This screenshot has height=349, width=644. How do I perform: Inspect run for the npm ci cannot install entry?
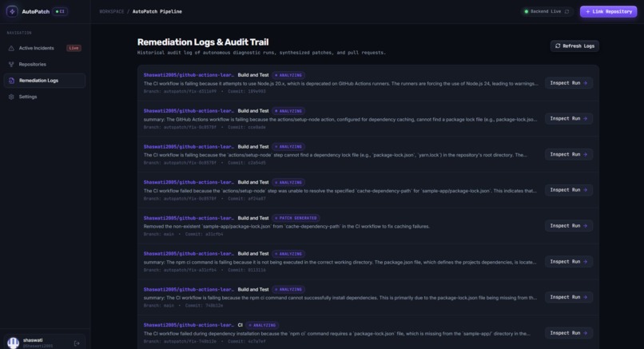[x=568, y=297]
